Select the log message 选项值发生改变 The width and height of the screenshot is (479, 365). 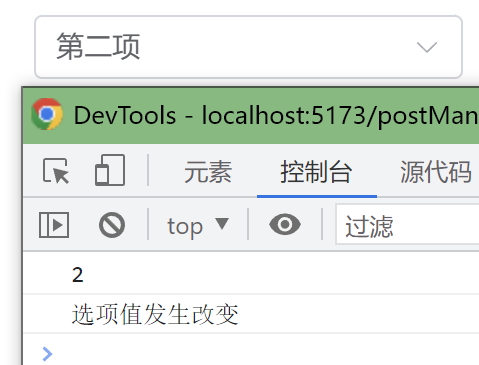pyautogui.click(x=155, y=314)
